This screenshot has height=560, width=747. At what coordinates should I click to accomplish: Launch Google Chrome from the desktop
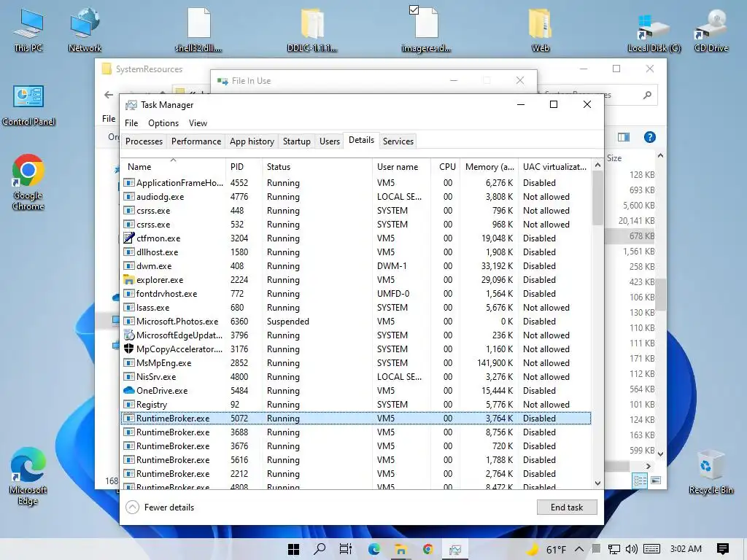(x=28, y=182)
